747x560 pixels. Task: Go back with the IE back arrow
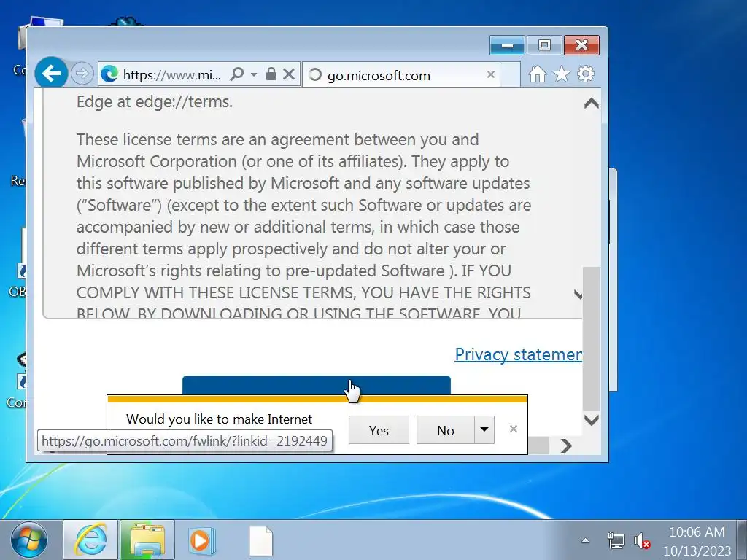[51, 74]
